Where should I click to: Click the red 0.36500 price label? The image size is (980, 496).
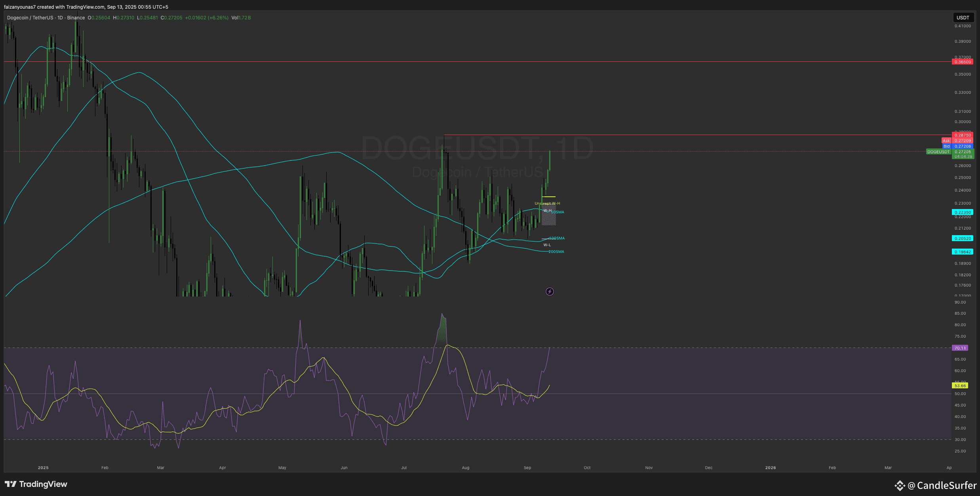pyautogui.click(x=962, y=62)
